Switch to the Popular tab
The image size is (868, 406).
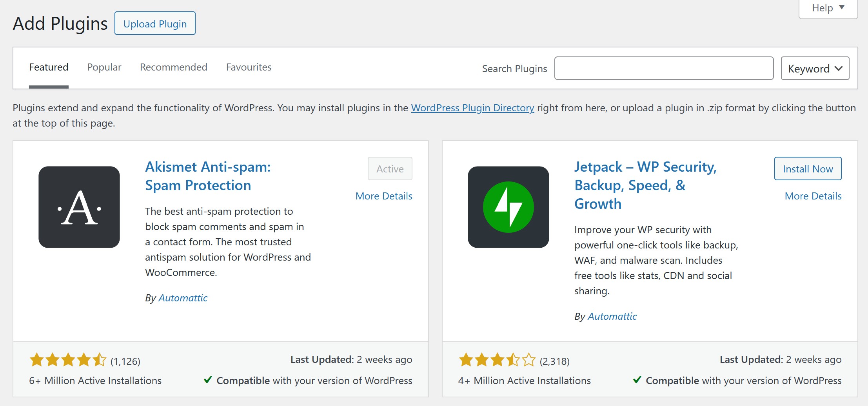click(x=104, y=67)
